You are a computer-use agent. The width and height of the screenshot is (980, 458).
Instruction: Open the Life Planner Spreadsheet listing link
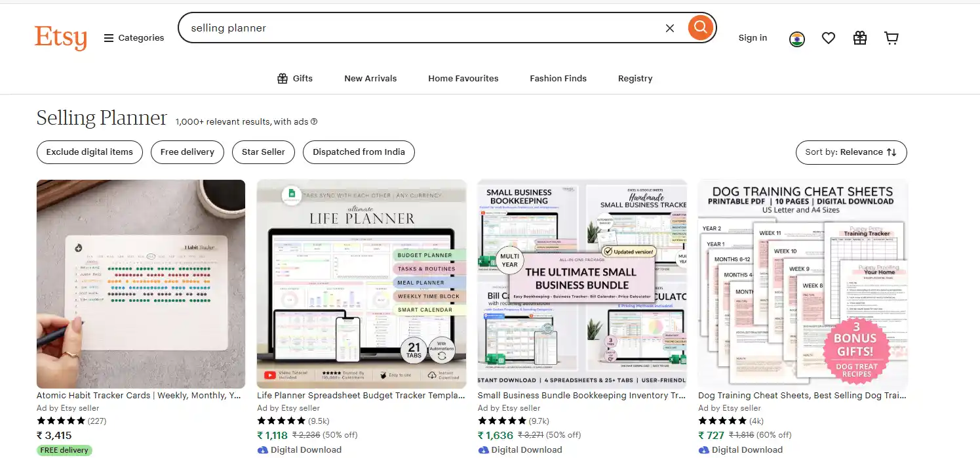[361, 395]
